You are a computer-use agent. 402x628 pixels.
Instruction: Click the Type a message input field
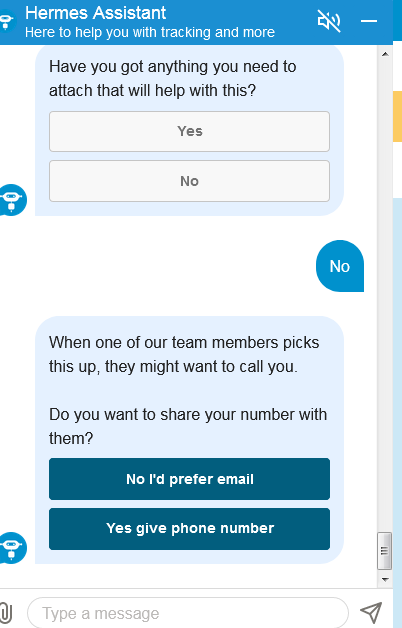tap(188, 613)
